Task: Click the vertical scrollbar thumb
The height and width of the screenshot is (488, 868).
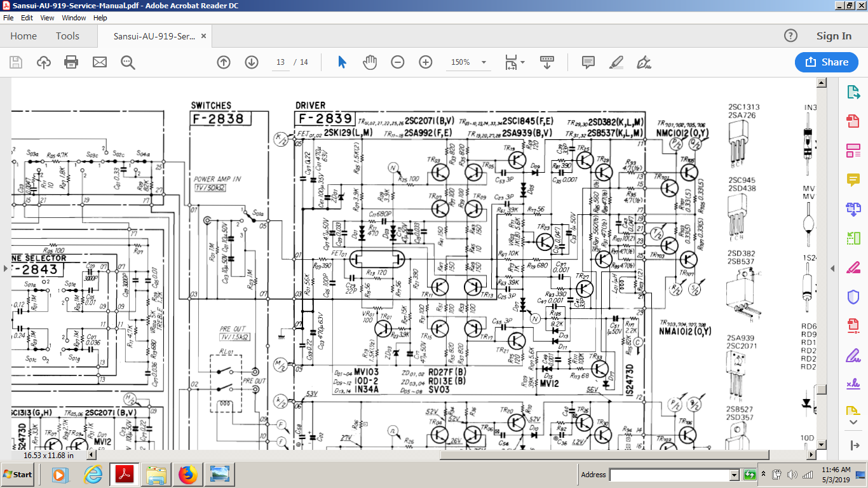Action: tap(822, 389)
